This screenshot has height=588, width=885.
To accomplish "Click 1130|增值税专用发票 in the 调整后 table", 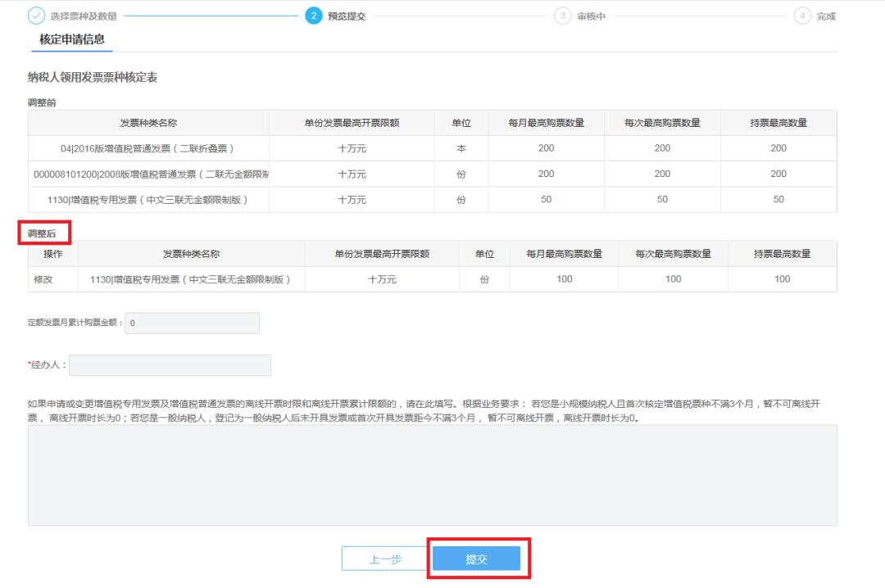I will pyautogui.click(x=190, y=279).
